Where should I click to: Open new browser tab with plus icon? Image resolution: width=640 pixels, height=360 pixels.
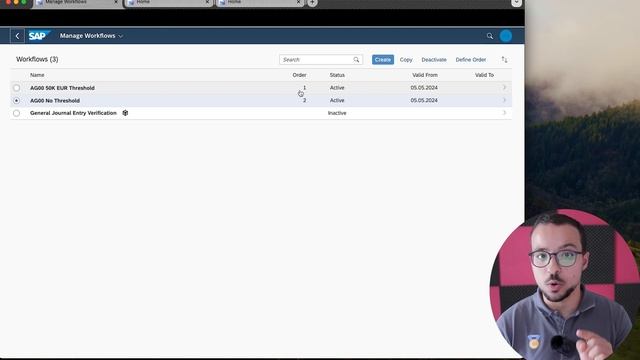312,3
